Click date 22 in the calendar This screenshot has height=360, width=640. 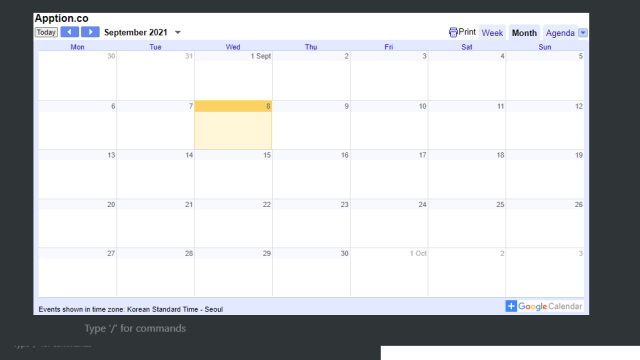(267, 204)
